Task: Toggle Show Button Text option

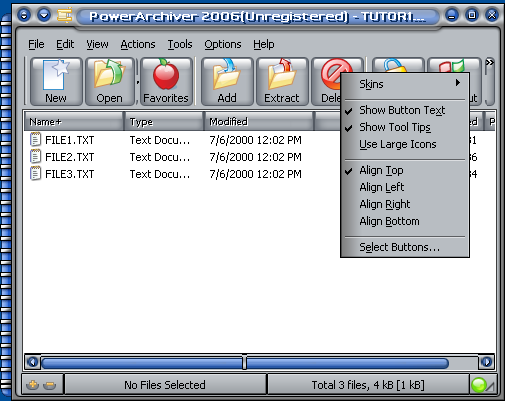Action: click(405, 110)
